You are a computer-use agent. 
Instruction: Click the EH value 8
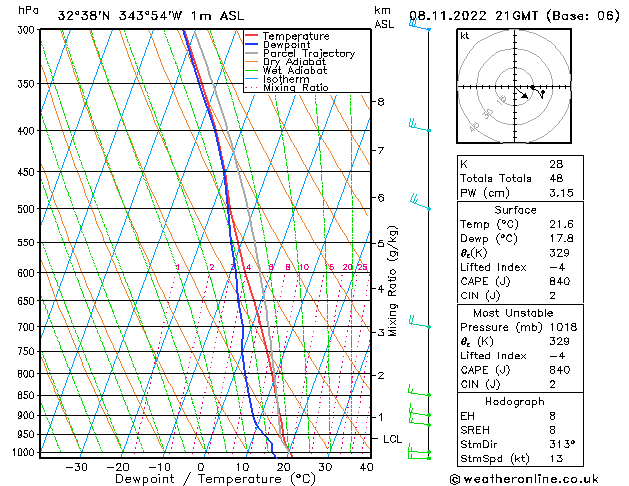[x=552, y=416]
